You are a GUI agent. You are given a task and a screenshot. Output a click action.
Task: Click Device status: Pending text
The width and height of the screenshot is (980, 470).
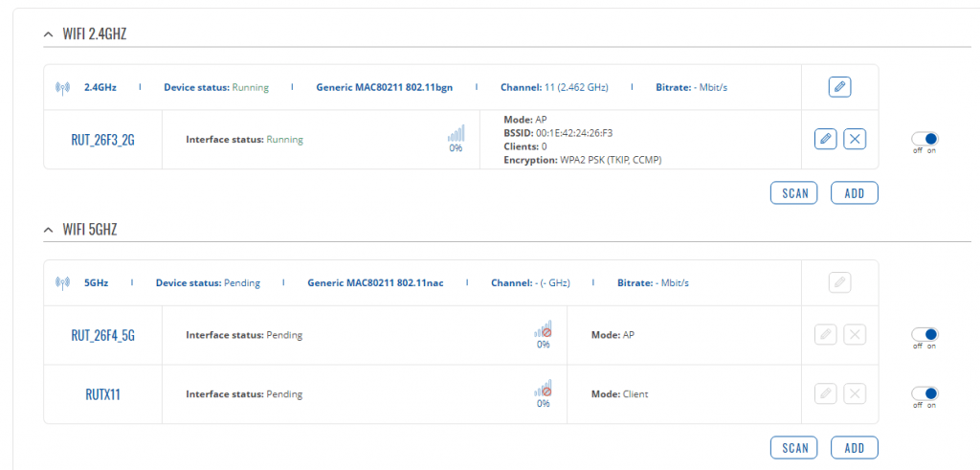click(x=208, y=283)
